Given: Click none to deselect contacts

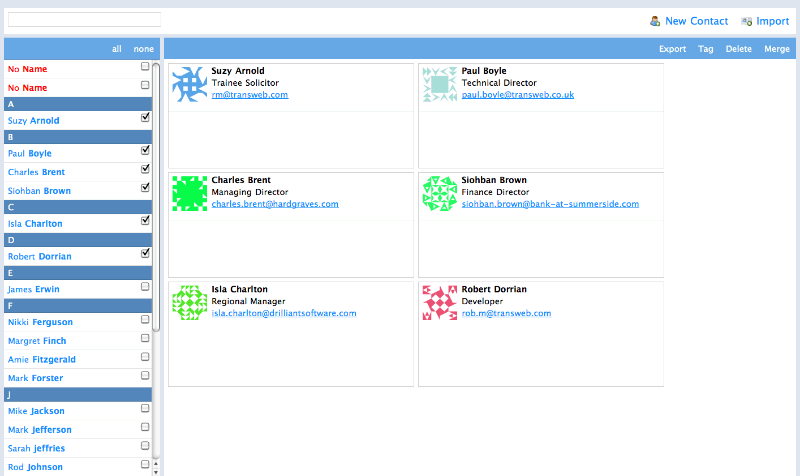Looking at the screenshot, I should click(143, 49).
